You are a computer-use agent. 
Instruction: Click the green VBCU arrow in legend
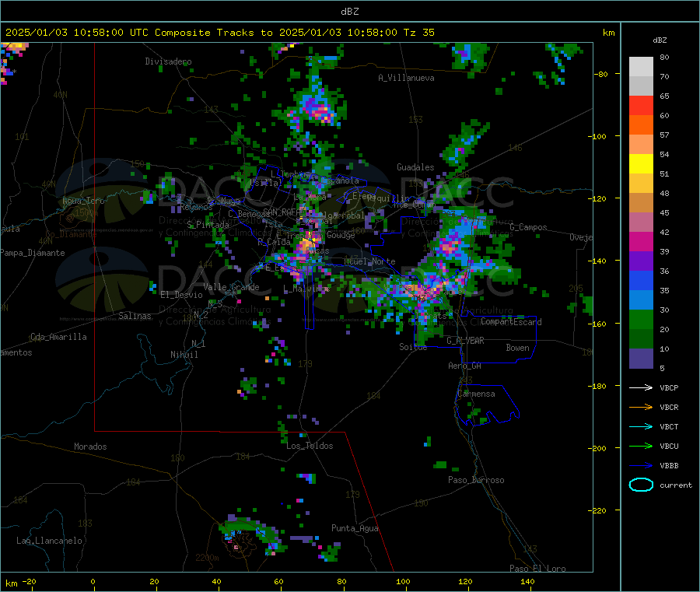641,446
